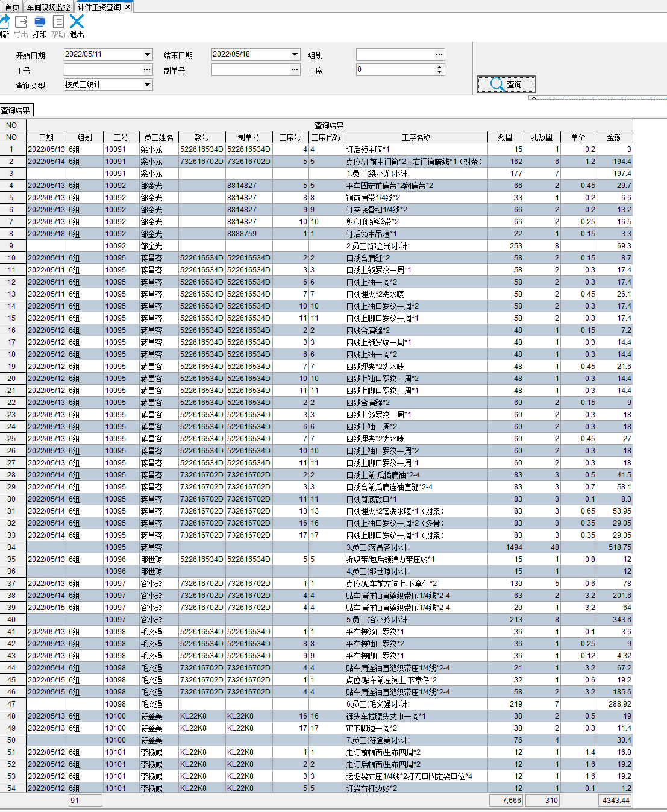Sort by the 组别 column header
Image resolution: width=667 pixels, height=812 pixels.
(x=85, y=137)
